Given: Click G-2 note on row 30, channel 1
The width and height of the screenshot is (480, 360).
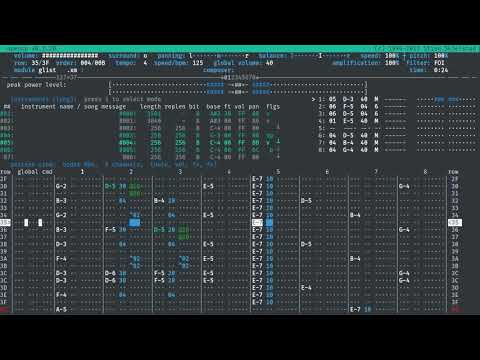Looking at the screenshot, I should (x=61, y=186).
